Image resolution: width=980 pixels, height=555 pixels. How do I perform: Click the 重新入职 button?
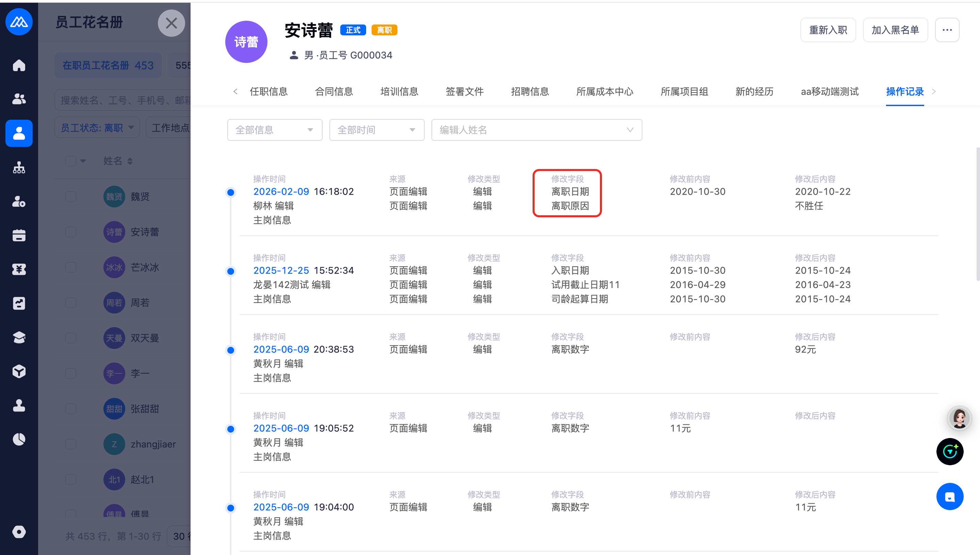tap(828, 30)
